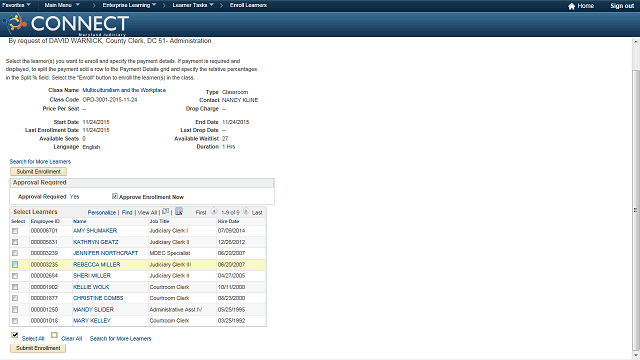Open MANDY SLIDER name link
This screenshot has width=640, height=360.
(93, 310)
